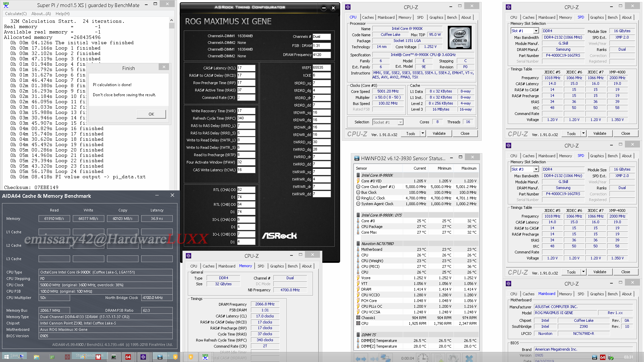Open File Explorer from taskbar

click(37, 357)
